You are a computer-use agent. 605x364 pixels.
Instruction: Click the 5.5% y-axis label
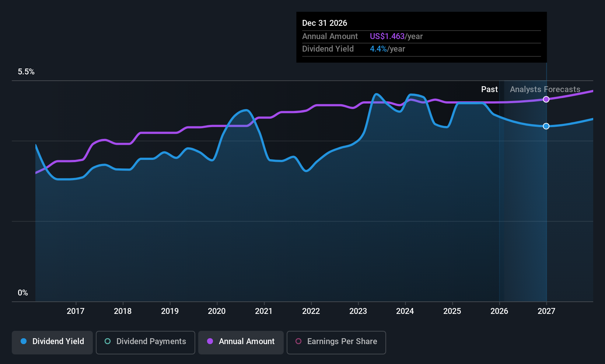click(26, 72)
